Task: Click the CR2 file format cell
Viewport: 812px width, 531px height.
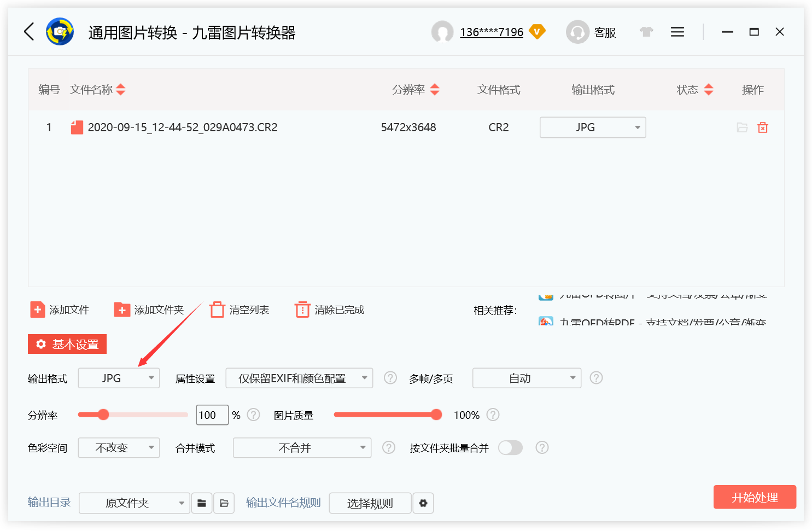Action: pyautogui.click(x=499, y=127)
